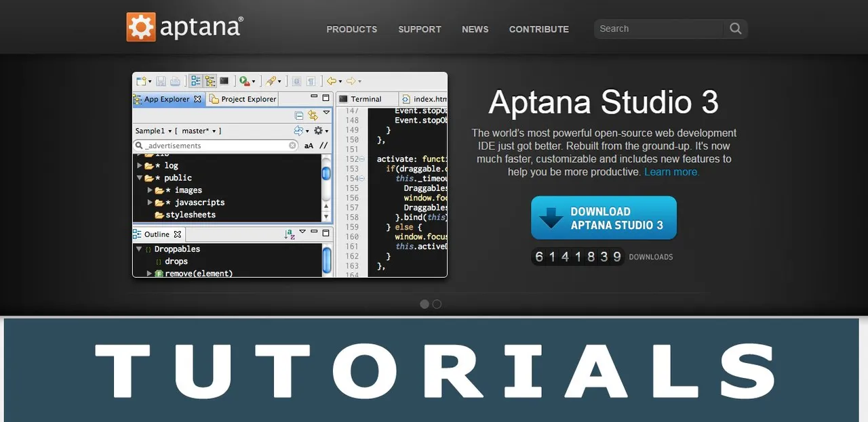Open the CONTRIBUTE menu
Viewport: 868px width, 422px height.
click(539, 29)
